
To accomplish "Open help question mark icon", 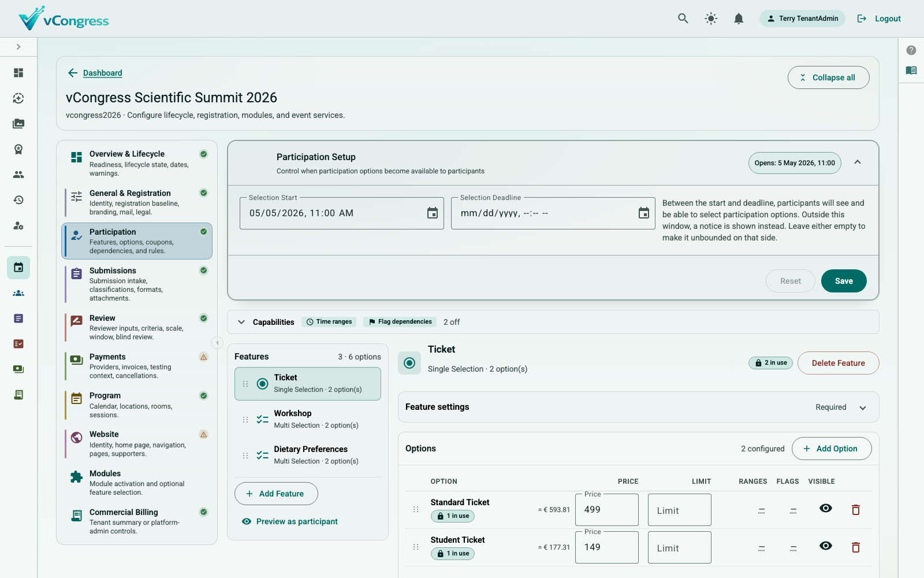I will click(x=911, y=50).
